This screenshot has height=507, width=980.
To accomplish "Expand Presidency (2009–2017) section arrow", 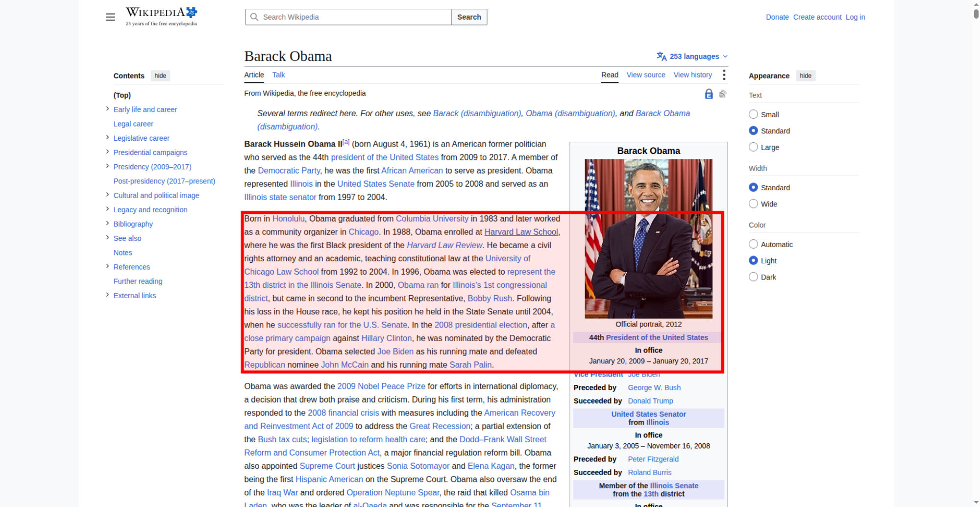I will pyautogui.click(x=107, y=166).
